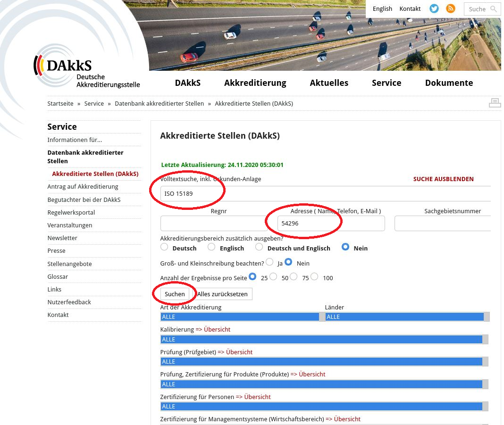Click the "Sachgebietsnummer" input field

point(442,224)
